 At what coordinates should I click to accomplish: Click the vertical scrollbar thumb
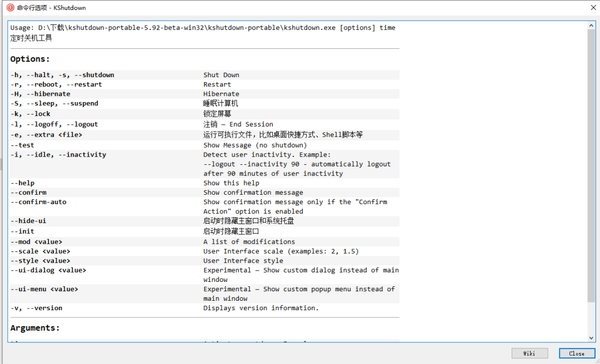[x=591, y=165]
